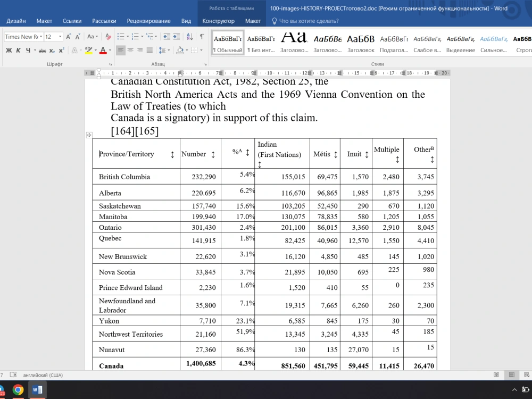
Task: Expand the borders dropdown arrow
Action: click(x=201, y=51)
